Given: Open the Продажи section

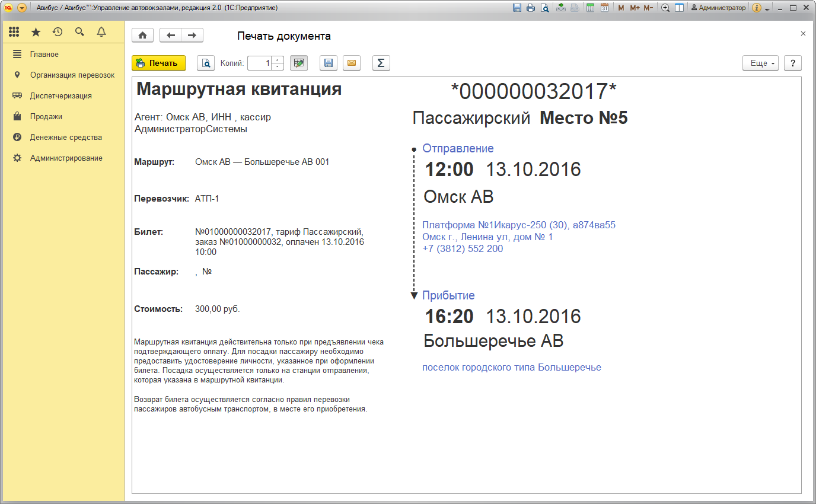Looking at the screenshot, I should pos(46,116).
